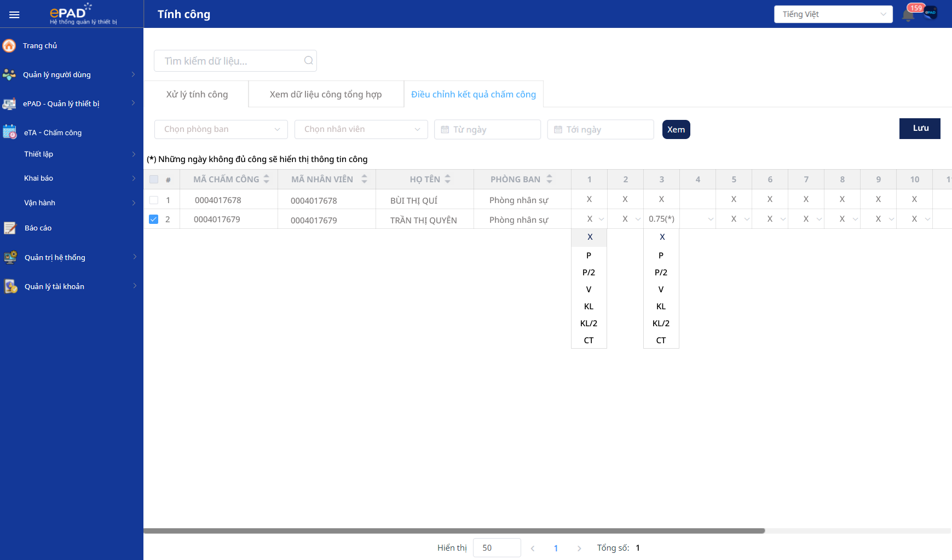Click the Từ ngày date field
Image resolution: width=952 pixels, height=560 pixels.
(x=487, y=130)
